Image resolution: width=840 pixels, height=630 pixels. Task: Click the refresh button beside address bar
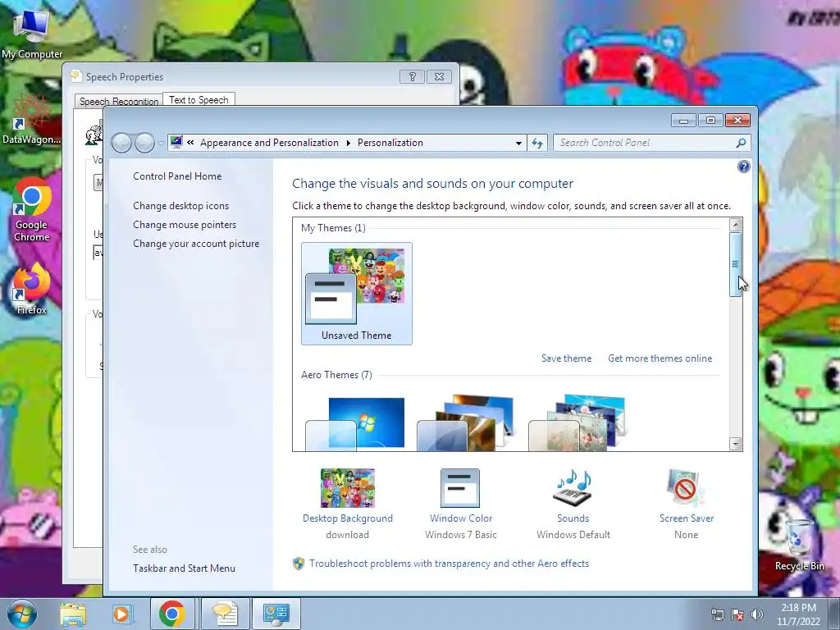537,143
